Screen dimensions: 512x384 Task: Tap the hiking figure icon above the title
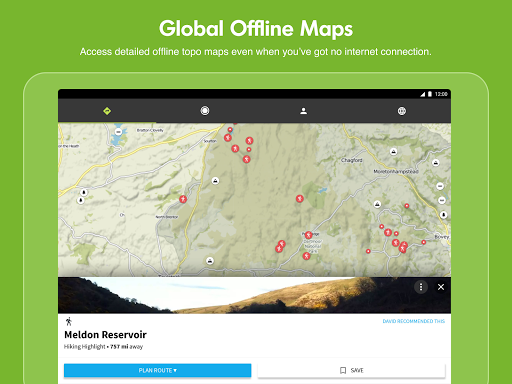(x=69, y=321)
